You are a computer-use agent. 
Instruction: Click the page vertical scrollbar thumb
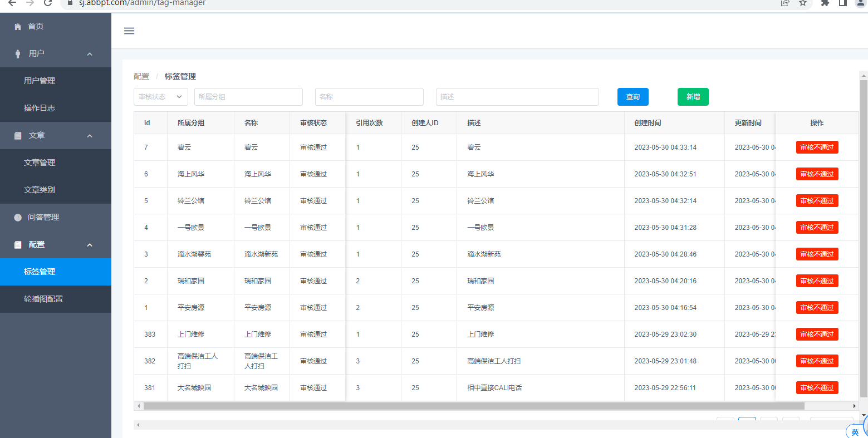pyautogui.click(x=864, y=238)
